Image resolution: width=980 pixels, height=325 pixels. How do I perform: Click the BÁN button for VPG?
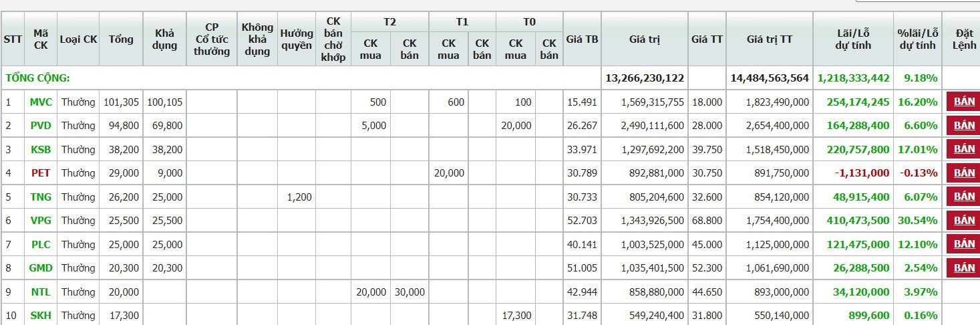pos(964,220)
